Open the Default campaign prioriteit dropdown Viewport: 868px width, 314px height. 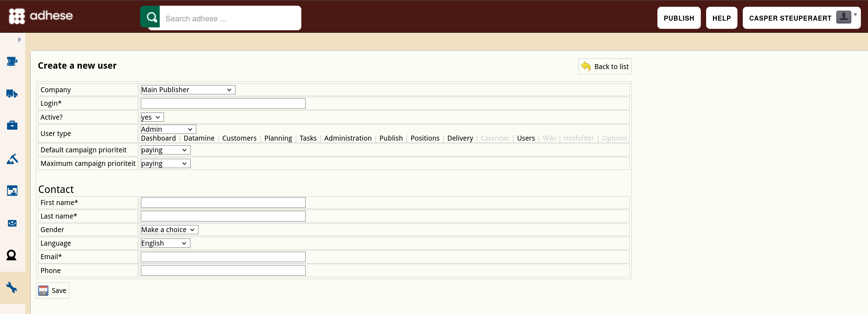pos(165,150)
